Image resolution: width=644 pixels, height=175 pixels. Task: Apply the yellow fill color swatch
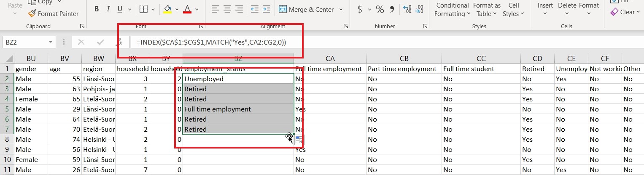click(x=167, y=9)
